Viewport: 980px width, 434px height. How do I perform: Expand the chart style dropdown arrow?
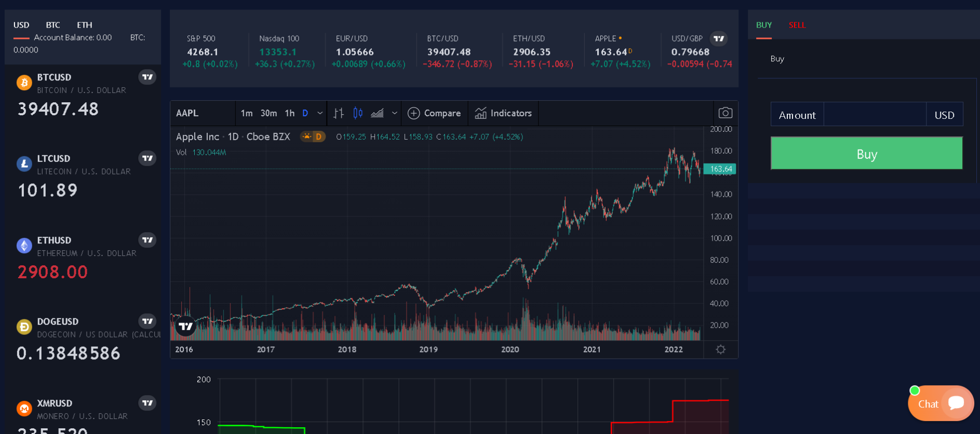394,113
